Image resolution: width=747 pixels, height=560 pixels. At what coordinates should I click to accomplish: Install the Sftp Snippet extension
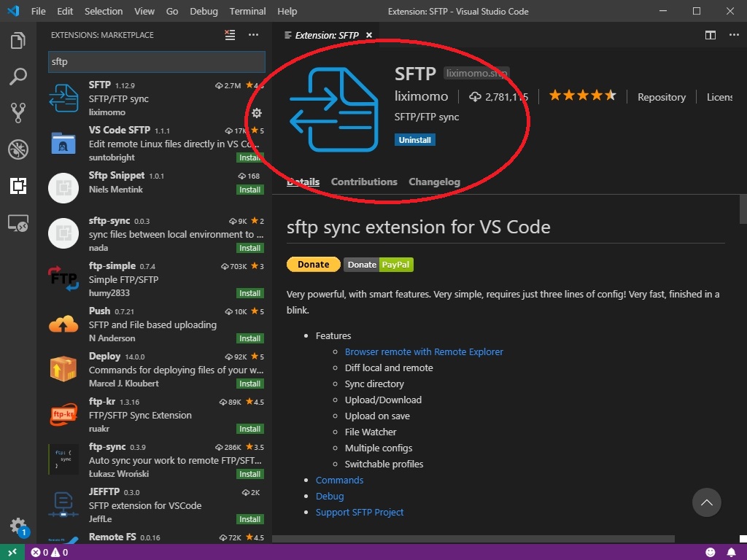(x=250, y=190)
